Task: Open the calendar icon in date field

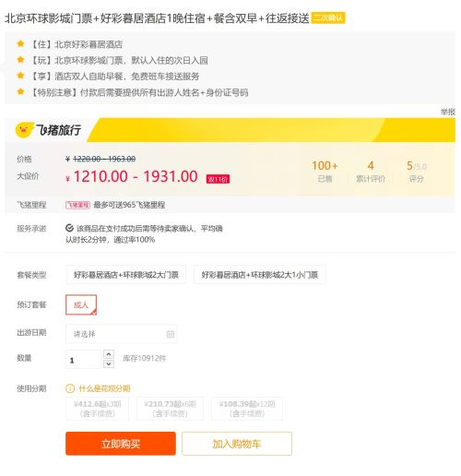Action: point(171,334)
